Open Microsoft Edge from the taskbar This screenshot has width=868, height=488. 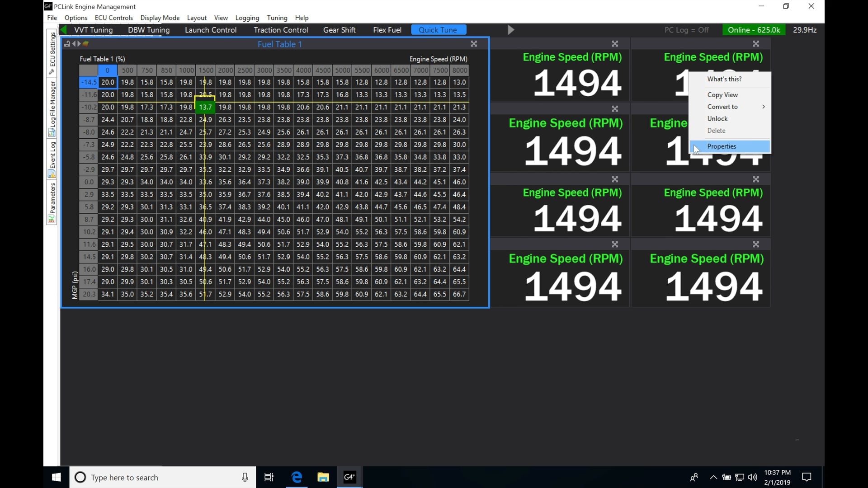coord(297,477)
